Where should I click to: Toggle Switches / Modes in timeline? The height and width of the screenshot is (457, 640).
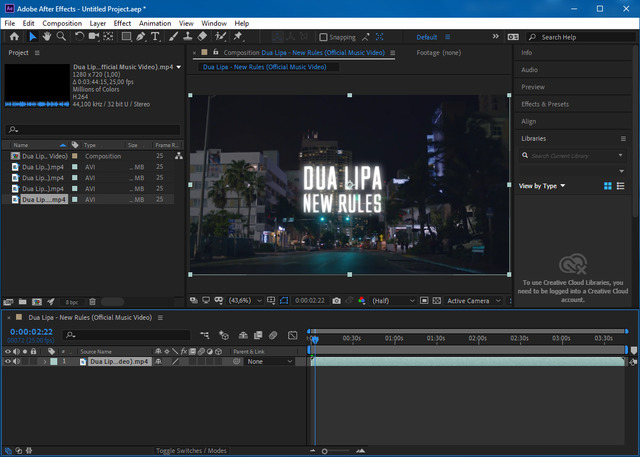click(191, 451)
